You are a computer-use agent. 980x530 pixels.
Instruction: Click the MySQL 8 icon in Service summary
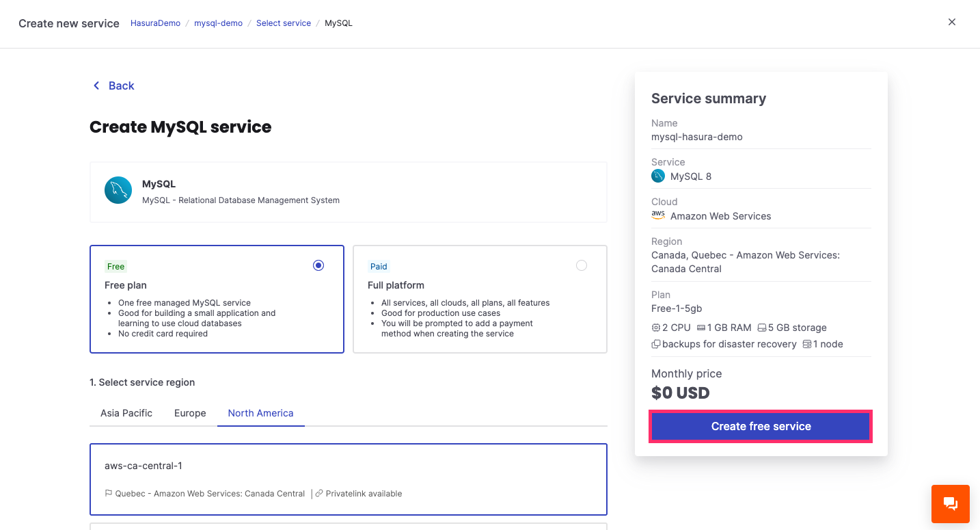658,176
